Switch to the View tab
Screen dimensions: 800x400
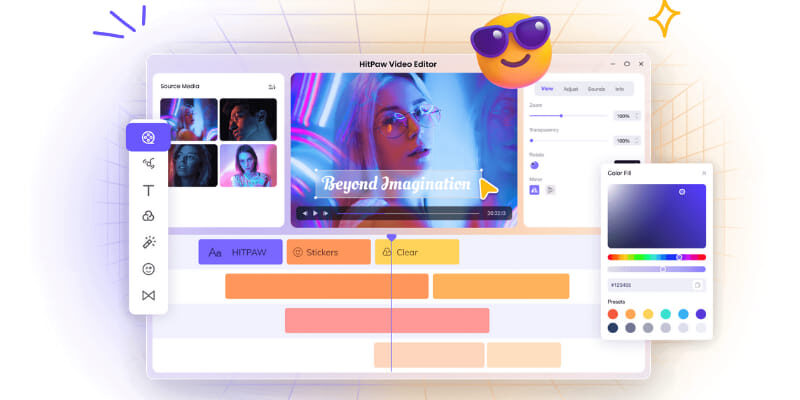pyautogui.click(x=547, y=89)
